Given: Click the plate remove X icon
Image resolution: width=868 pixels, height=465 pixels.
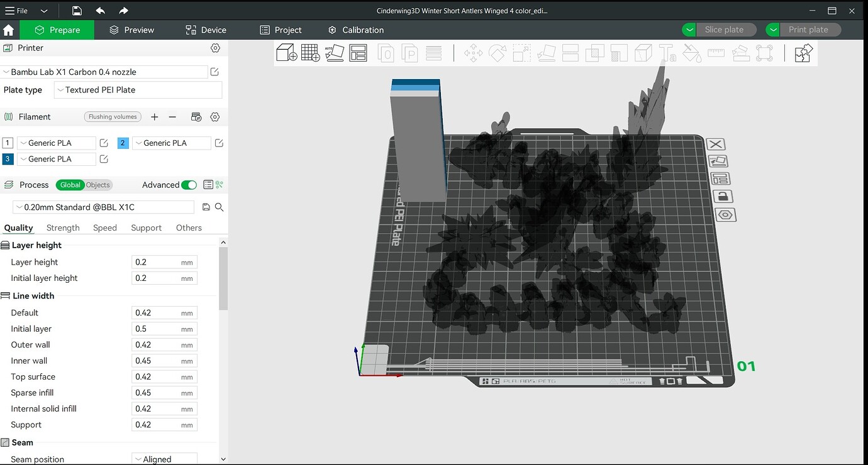Looking at the screenshot, I should [x=716, y=145].
